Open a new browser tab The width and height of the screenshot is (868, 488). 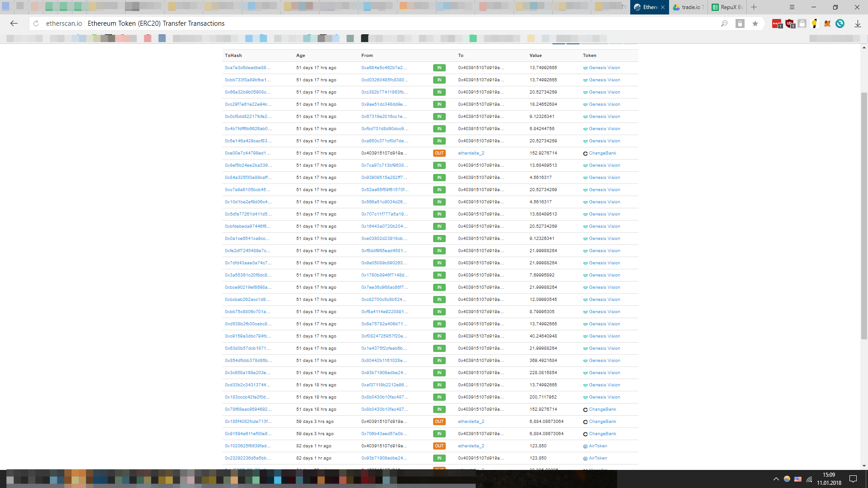pyautogui.click(x=754, y=7)
